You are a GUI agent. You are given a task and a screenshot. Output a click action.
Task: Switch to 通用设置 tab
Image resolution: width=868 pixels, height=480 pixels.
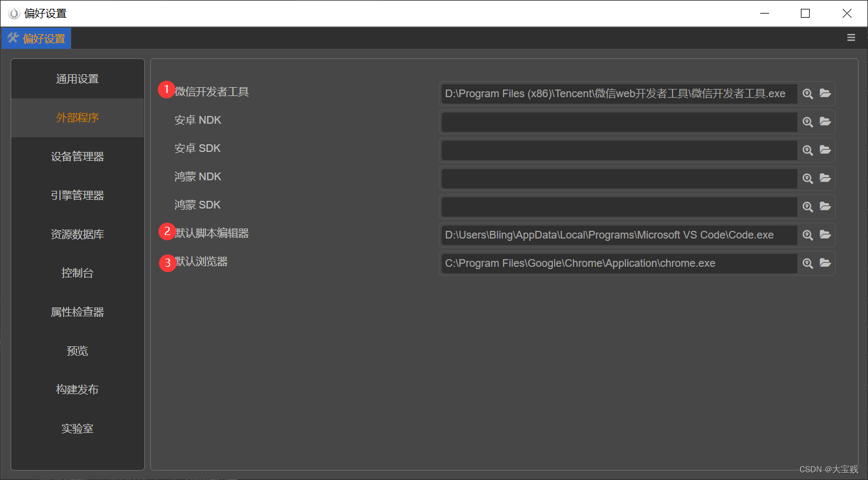pyautogui.click(x=77, y=79)
